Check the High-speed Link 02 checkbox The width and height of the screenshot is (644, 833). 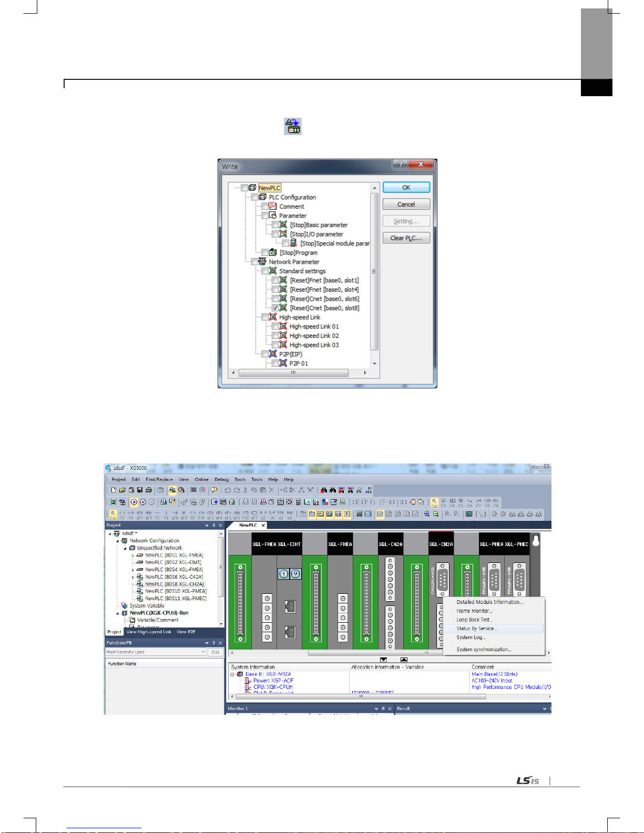[275, 336]
